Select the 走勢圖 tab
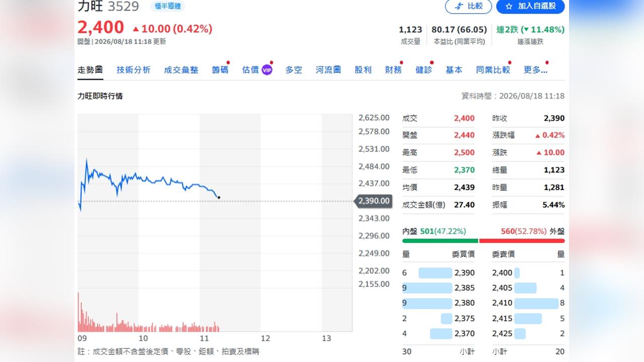 click(x=90, y=70)
